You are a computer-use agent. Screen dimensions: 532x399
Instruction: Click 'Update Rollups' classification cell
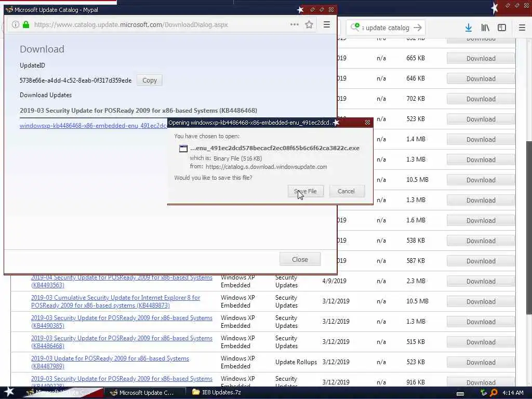[x=296, y=362]
